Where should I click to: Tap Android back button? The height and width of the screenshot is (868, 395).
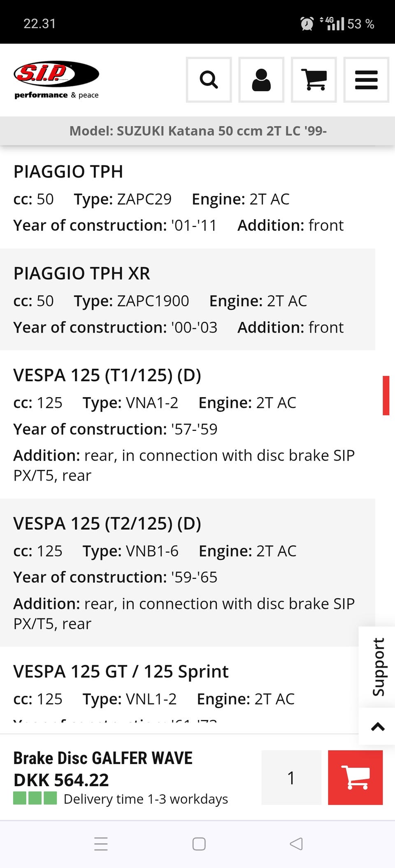pyautogui.click(x=296, y=844)
